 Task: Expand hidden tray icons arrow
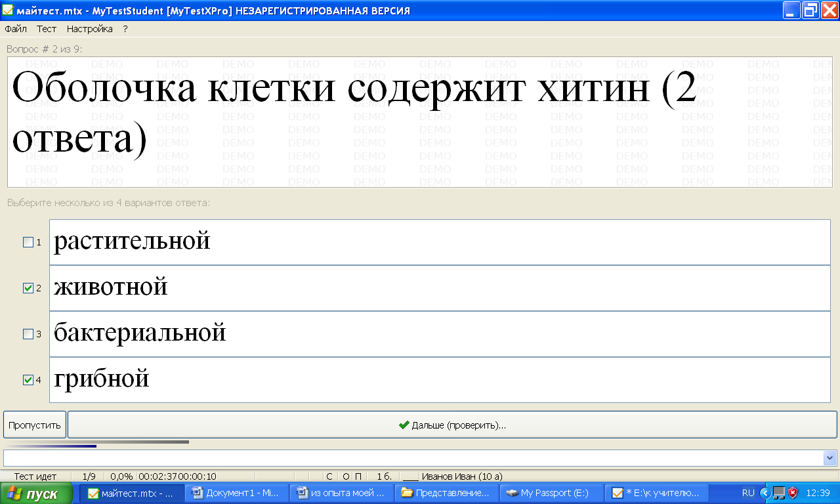pos(765,493)
